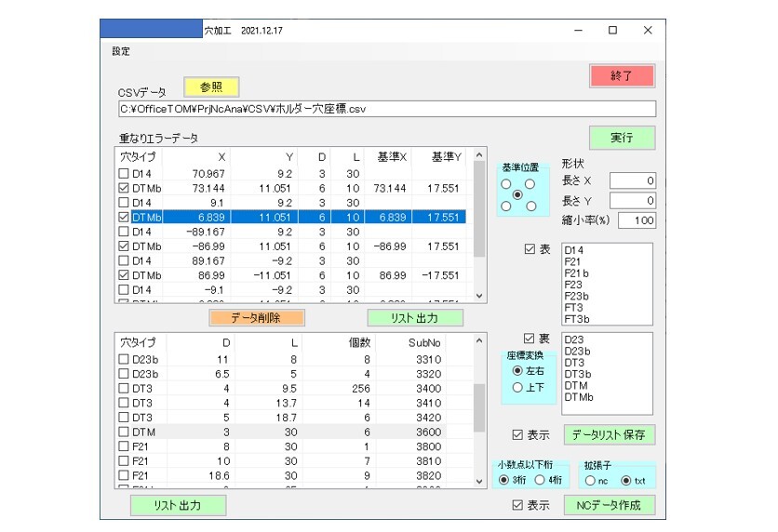Select DTMb in the 裏 list

pos(580,397)
